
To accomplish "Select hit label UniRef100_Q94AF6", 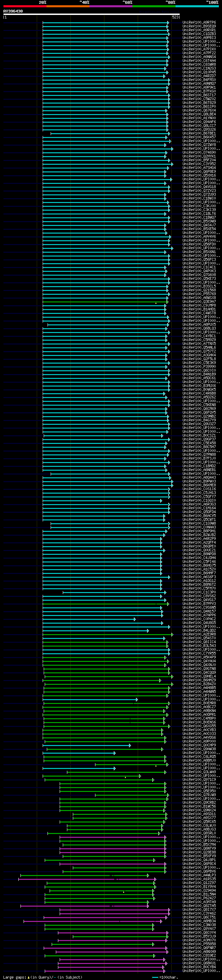I will (199, 122).
